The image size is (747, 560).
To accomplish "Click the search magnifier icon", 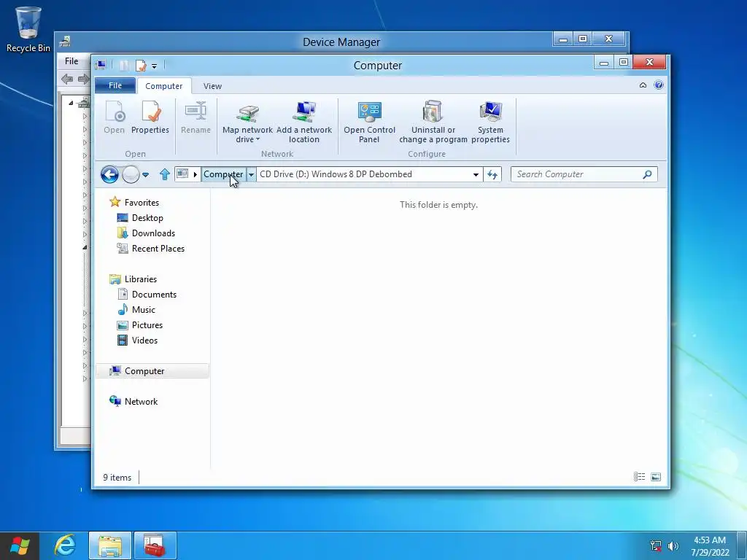I will coord(647,174).
